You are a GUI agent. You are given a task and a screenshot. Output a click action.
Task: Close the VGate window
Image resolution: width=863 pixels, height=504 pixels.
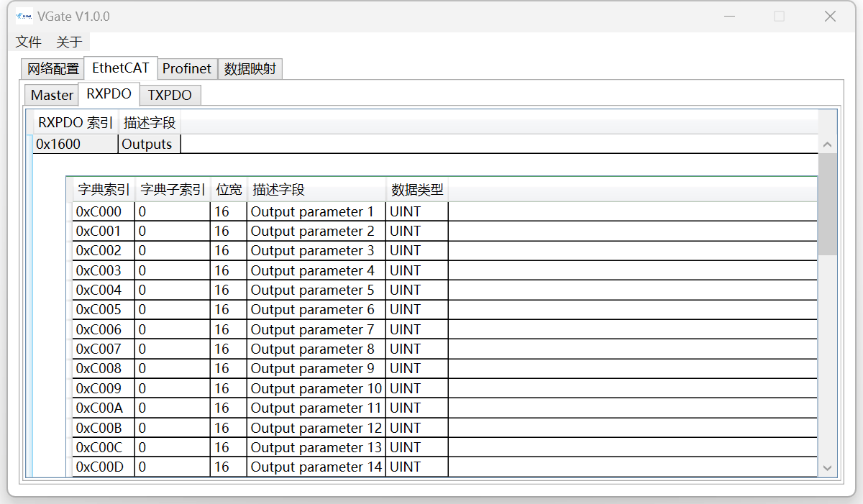click(830, 16)
